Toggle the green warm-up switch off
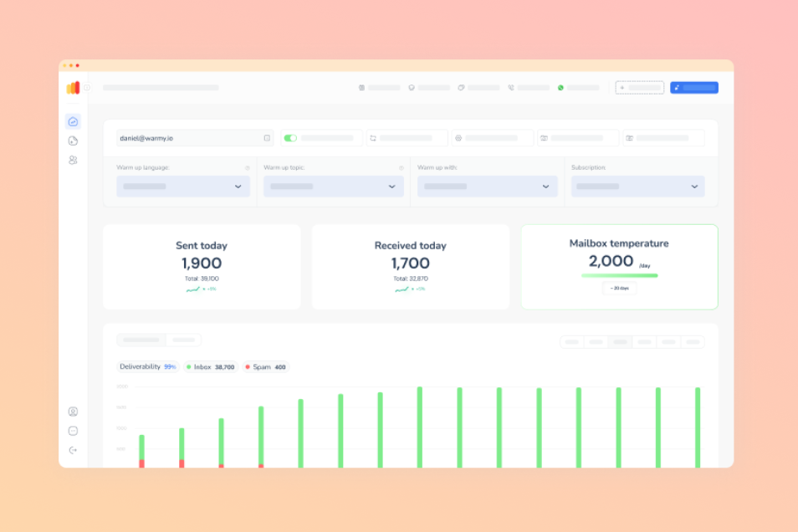Screen dimensions: 798x532 290,138
